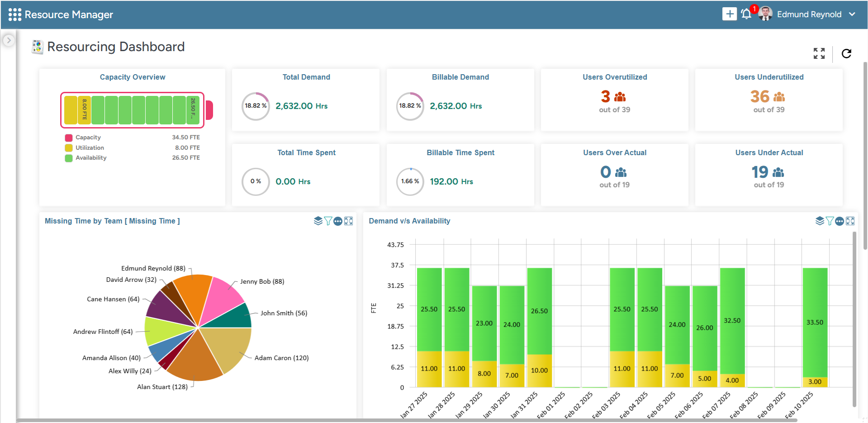Click the Users Overutilized count of 3
Image resolution: width=868 pixels, height=423 pixels.
click(605, 96)
